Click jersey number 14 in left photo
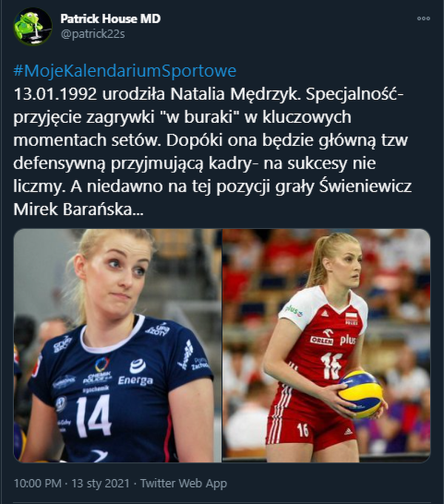The image size is (444, 504). point(93,416)
